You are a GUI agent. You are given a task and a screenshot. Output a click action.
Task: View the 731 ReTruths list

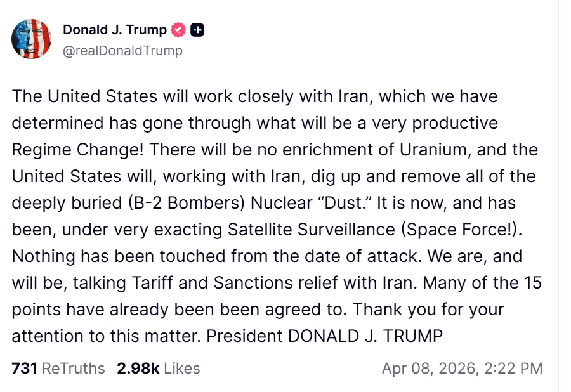point(25,369)
